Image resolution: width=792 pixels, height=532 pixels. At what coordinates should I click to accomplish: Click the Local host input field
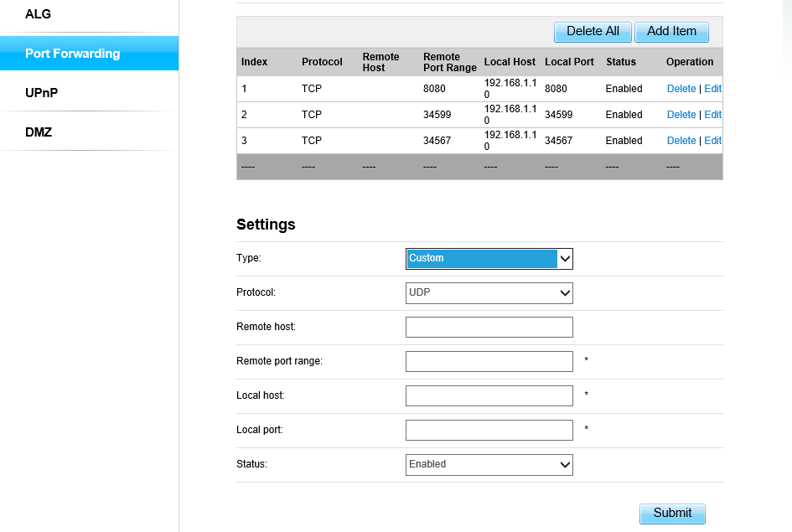pyautogui.click(x=489, y=395)
